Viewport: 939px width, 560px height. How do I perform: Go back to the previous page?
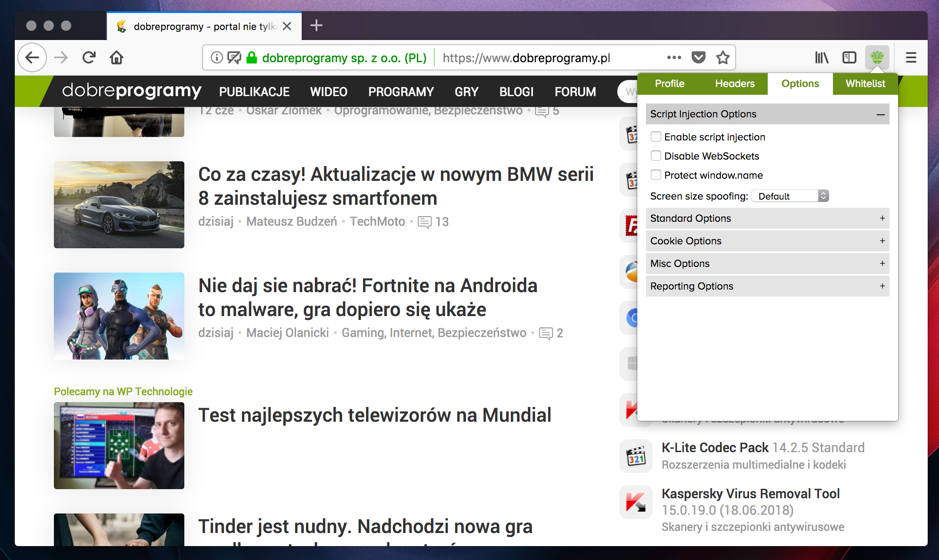pyautogui.click(x=32, y=57)
